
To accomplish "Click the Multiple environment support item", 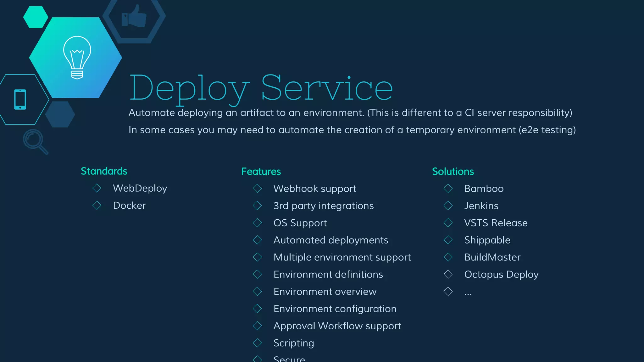I will tap(342, 257).
